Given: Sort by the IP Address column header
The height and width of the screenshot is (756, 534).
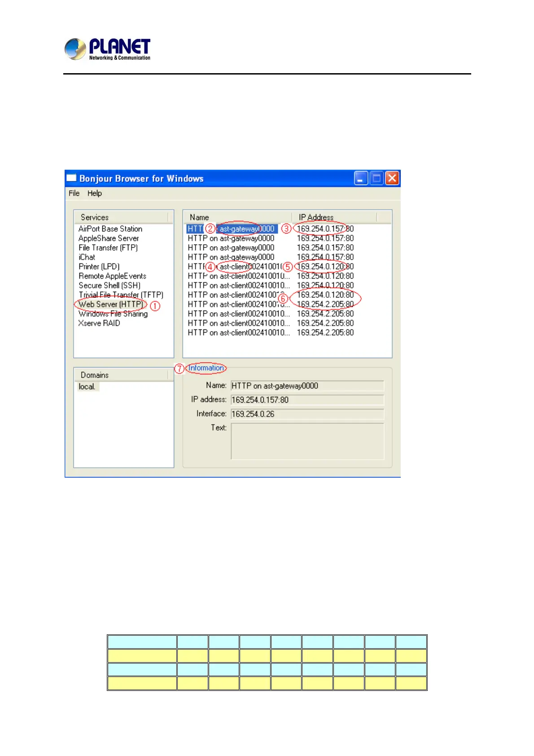Looking at the screenshot, I should (x=334, y=217).
